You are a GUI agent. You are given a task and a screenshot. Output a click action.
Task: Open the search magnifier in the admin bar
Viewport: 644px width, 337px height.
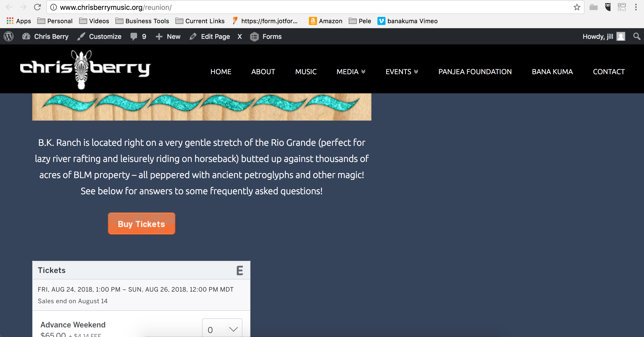point(636,37)
